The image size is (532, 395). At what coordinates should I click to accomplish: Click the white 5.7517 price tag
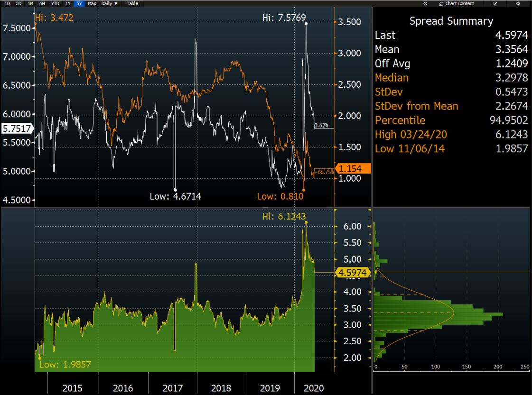15,128
